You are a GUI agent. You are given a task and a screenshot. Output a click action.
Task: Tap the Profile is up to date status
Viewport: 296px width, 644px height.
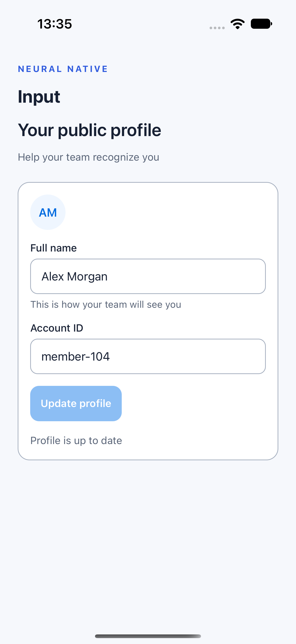point(76,441)
